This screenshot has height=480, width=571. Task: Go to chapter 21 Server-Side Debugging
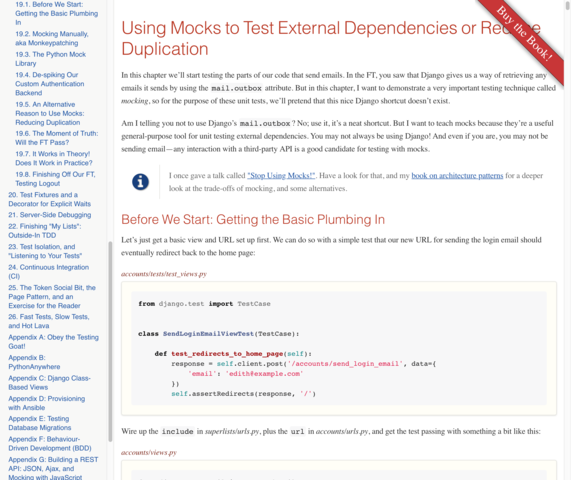50,215
